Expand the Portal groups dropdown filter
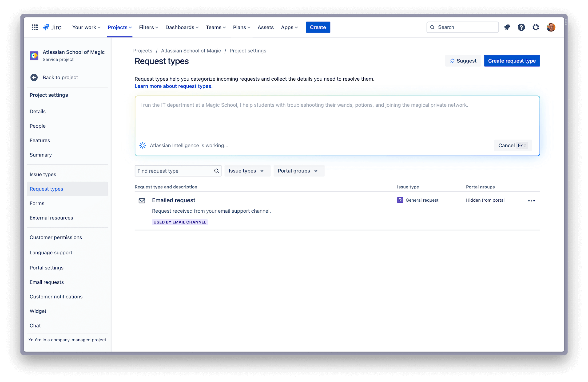Image resolution: width=588 pixels, height=382 pixels. click(297, 171)
